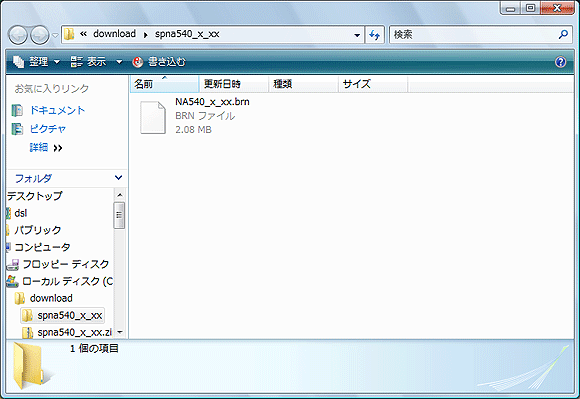The width and height of the screenshot is (580, 399).
Task: Maximize the Explorer window
Action: point(530,8)
